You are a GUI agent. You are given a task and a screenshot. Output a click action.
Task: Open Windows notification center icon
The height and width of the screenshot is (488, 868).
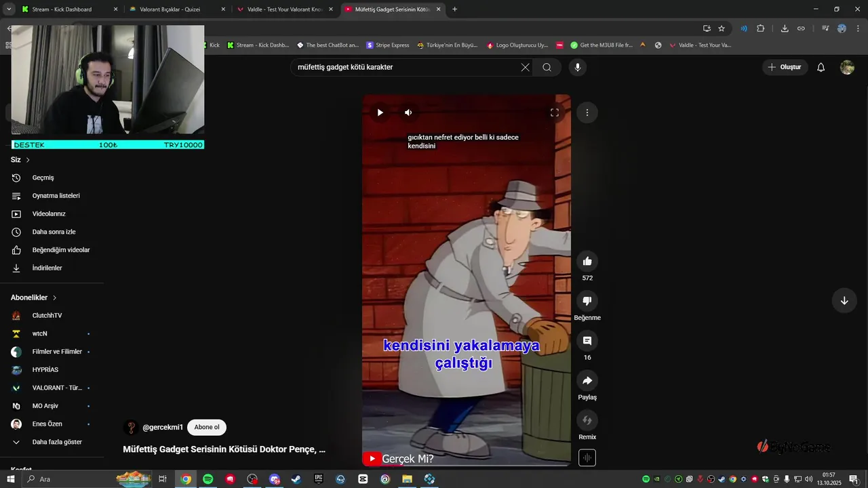(x=853, y=479)
